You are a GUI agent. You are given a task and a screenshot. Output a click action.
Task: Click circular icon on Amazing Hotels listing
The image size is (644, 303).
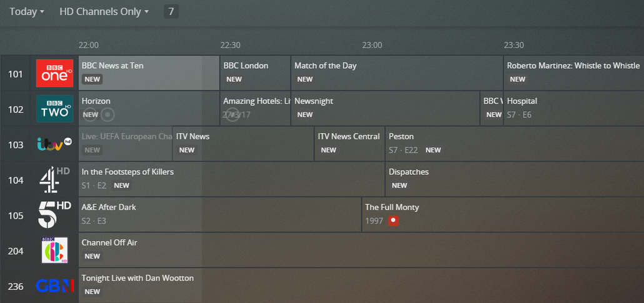[x=233, y=114]
